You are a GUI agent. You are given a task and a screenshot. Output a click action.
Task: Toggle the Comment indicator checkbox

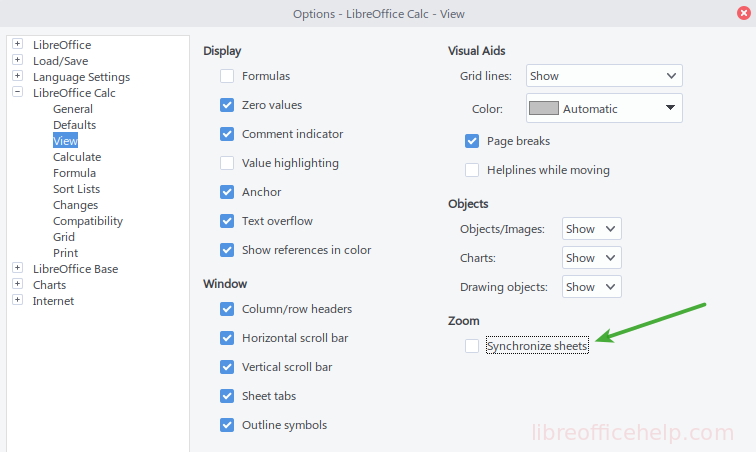227,134
